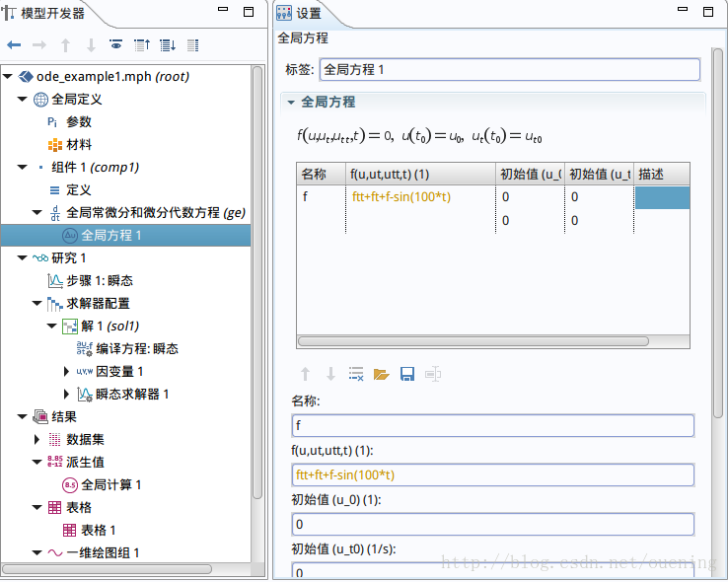Click the 名称 column header in table
This screenshot has width=728, height=582.
click(321, 174)
